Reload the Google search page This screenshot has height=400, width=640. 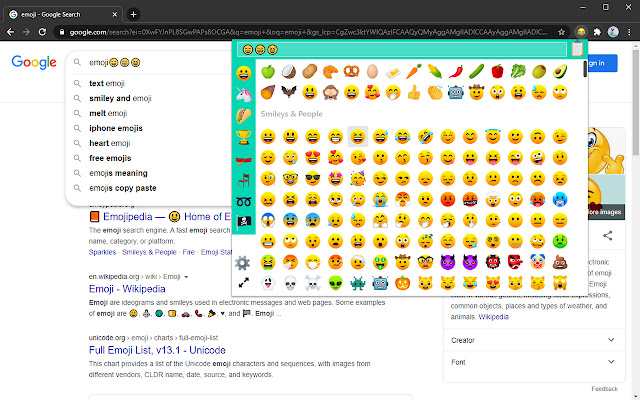tap(42, 32)
